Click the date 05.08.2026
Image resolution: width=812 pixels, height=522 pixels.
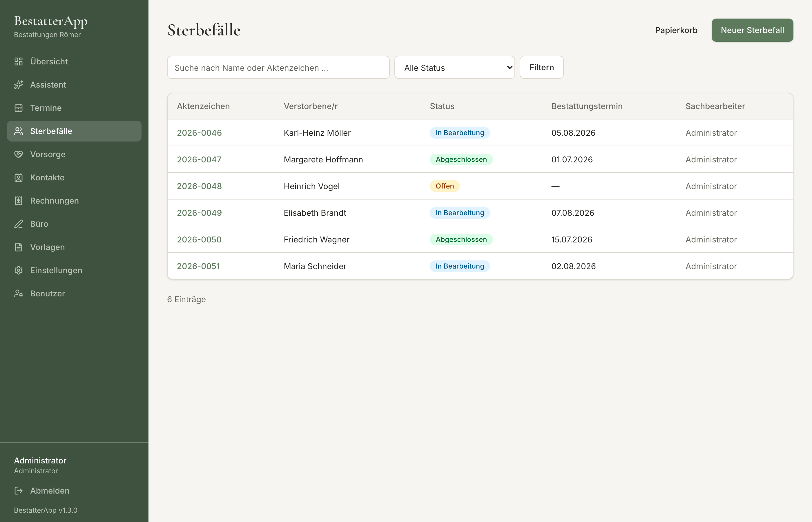pyautogui.click(x=573, y=133)
